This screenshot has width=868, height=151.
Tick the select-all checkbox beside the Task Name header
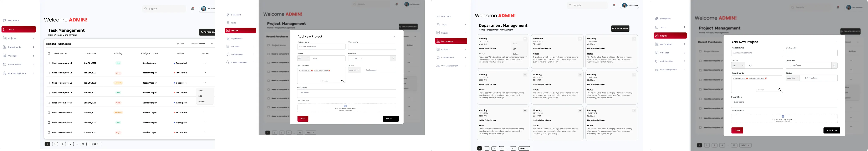tap(48, 54)
